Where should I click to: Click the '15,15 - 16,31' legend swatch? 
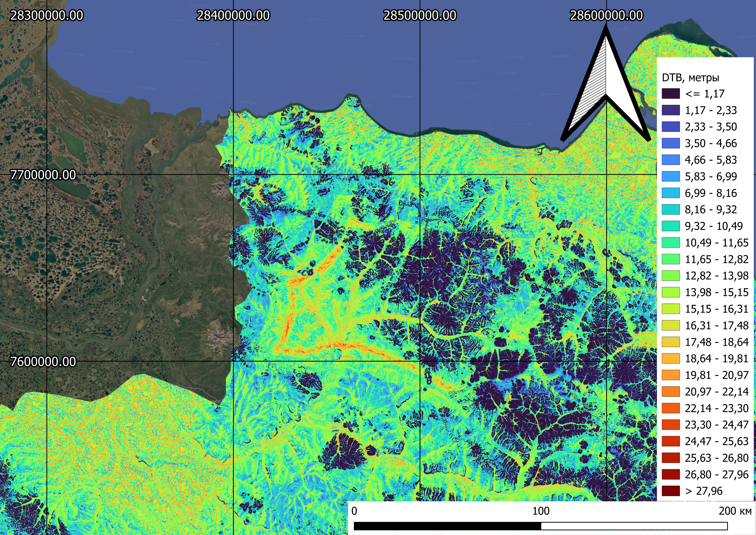pyautogui.click(x=671, y=309)
